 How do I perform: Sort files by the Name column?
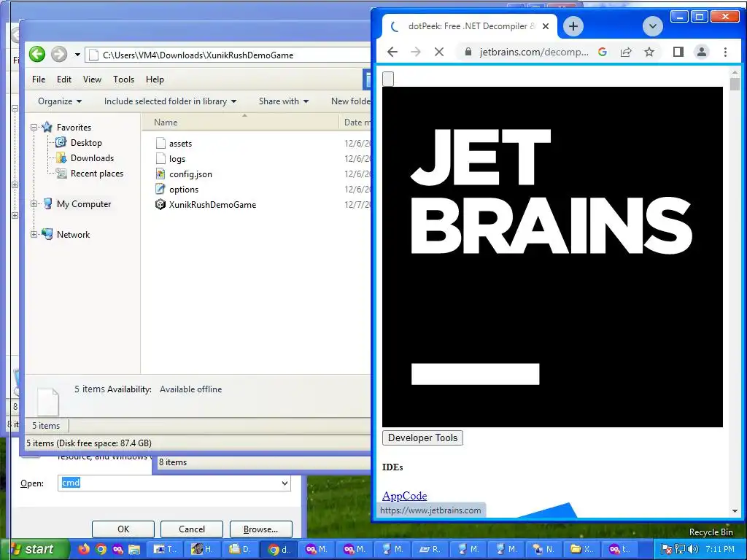pos(166,122)
